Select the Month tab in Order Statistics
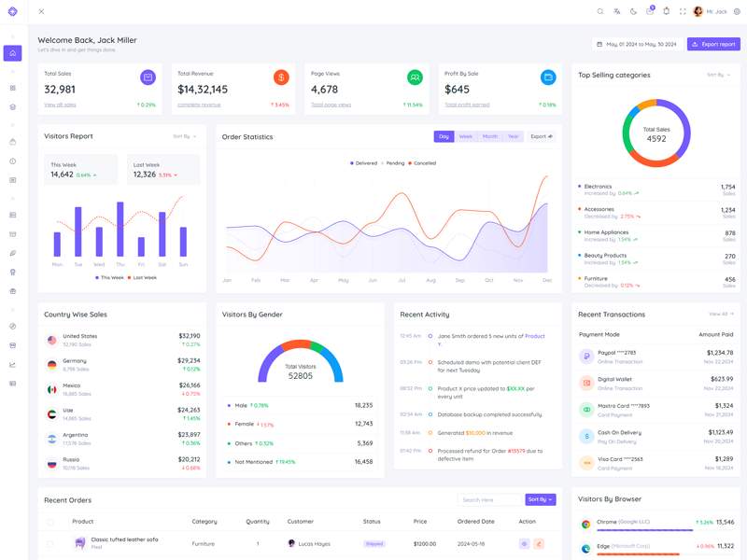This screenshot has width=747, height=560. pos(489,136)
